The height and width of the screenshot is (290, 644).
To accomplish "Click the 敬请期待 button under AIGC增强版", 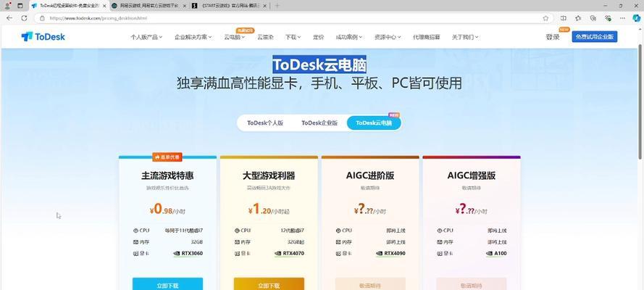I will pos(472,284).
